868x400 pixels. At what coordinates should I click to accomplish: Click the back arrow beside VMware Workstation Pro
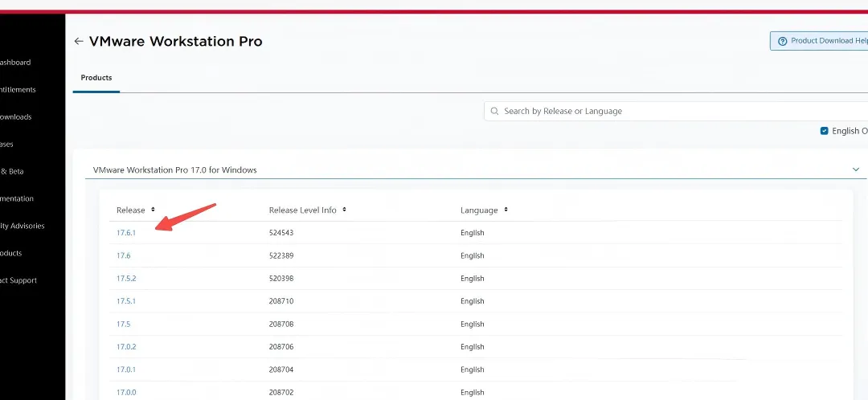point(79,42)
